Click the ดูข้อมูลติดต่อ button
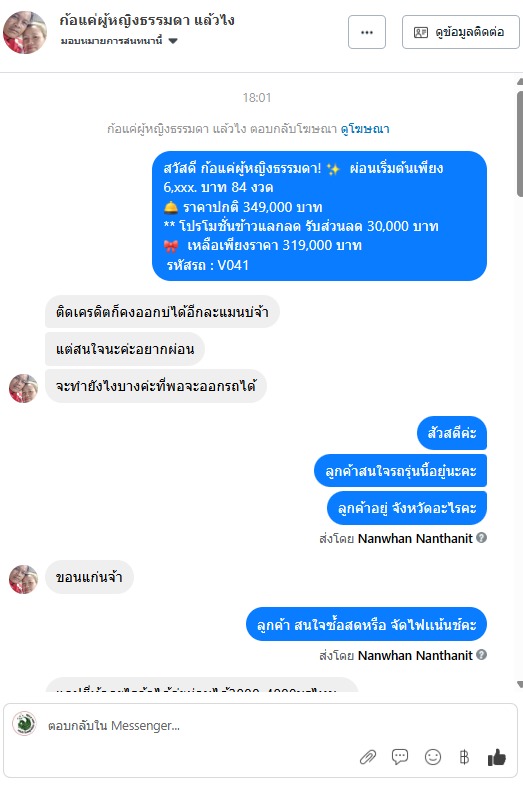Viewport: 523px width, 788px height. pos(460,32)
